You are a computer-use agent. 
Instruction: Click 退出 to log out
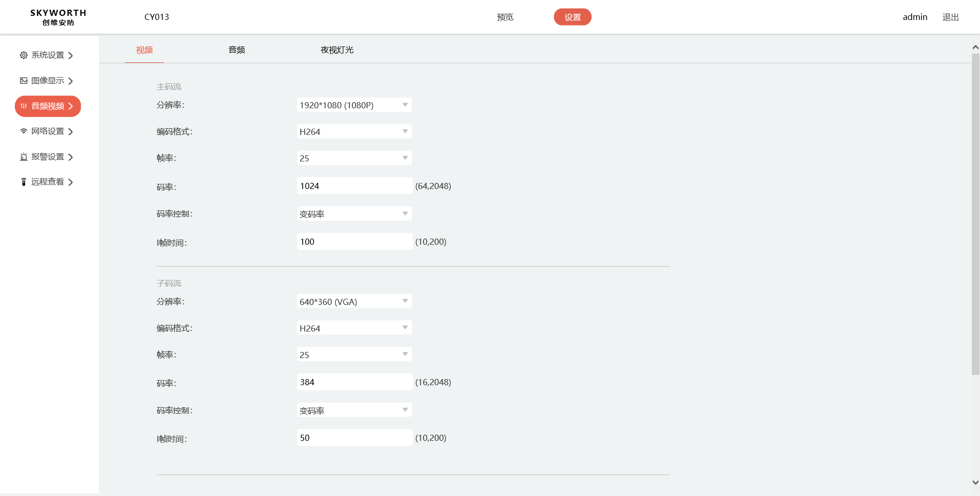pyautogui.click(x=950, y=17)
